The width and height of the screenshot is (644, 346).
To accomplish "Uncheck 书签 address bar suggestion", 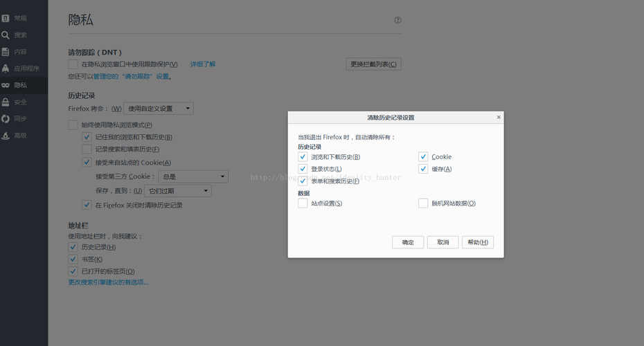I will (x=73, y=259).
